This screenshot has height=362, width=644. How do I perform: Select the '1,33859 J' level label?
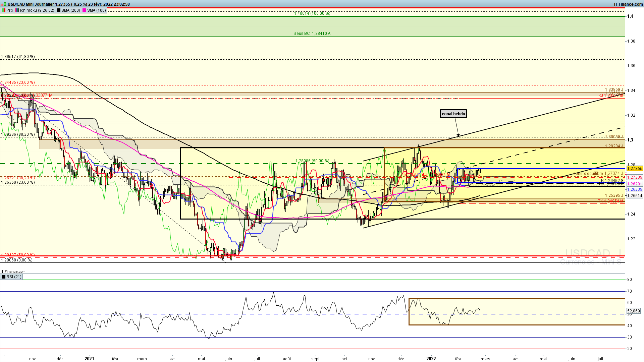click(614, 89)
